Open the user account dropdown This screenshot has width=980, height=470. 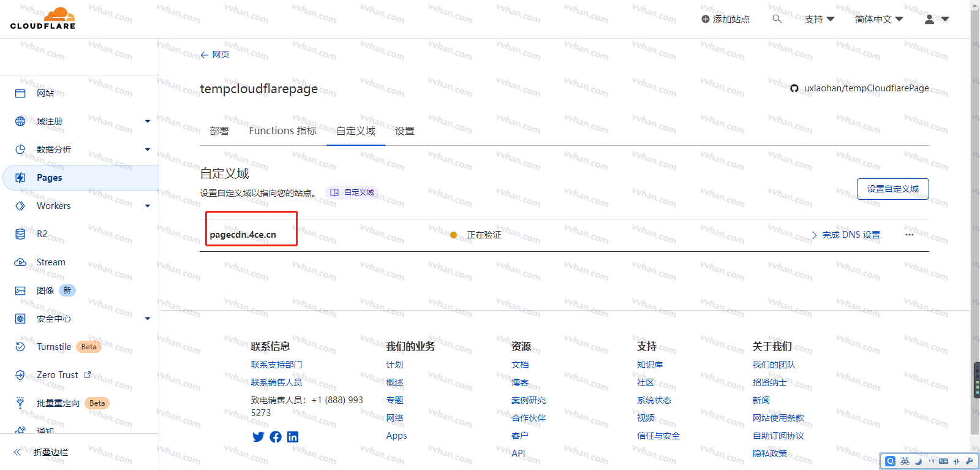937,19
